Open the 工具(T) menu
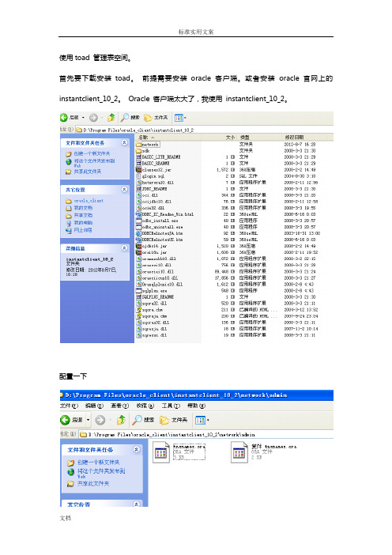The image size is (392, 555). (x=171, y=406)
